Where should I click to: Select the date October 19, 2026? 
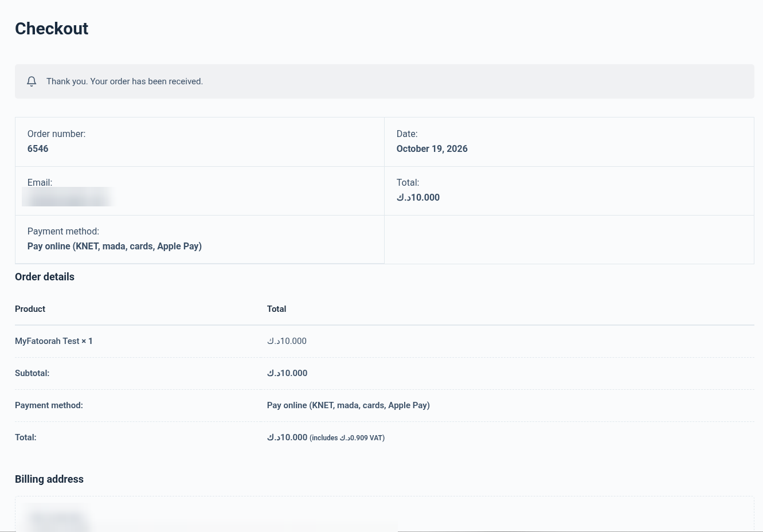tap(432, 148)
